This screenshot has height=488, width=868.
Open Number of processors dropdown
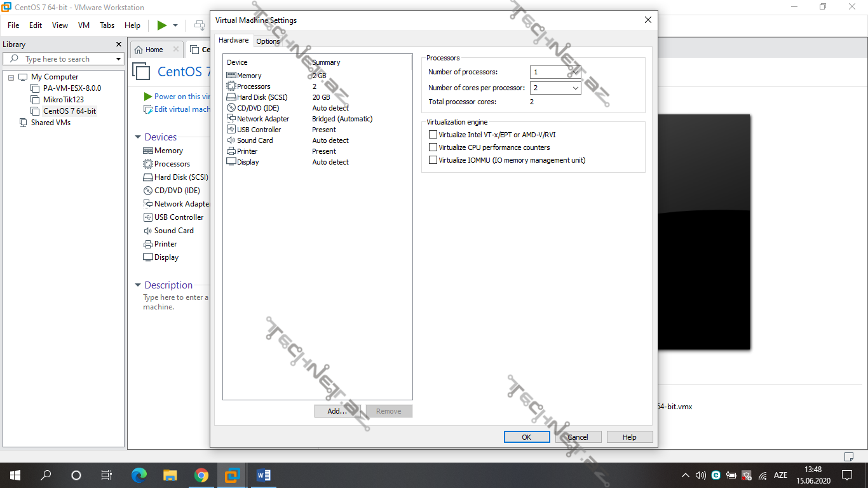click(x=575, y=72)
